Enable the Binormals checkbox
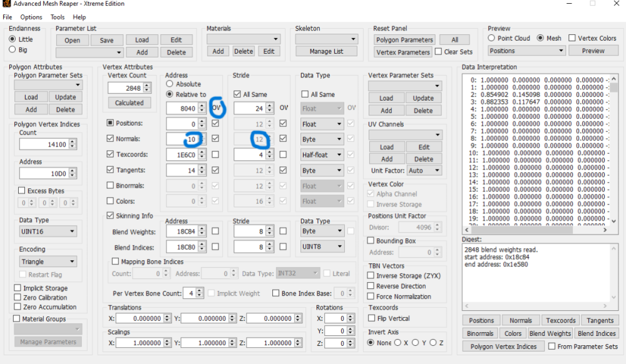This screenshot has width=626, height=364. coord(111,186)
